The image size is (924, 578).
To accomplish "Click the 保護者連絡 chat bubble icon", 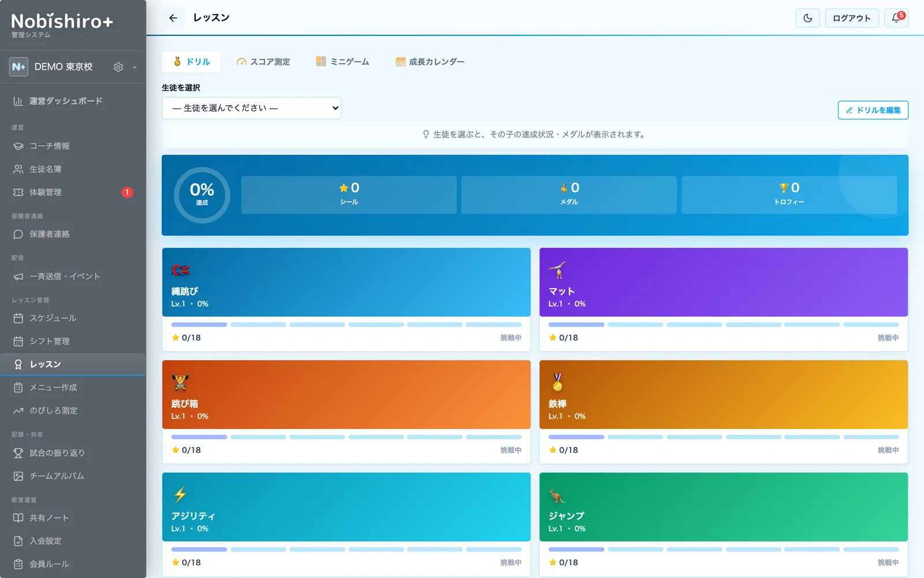I will tap(18, 234).
